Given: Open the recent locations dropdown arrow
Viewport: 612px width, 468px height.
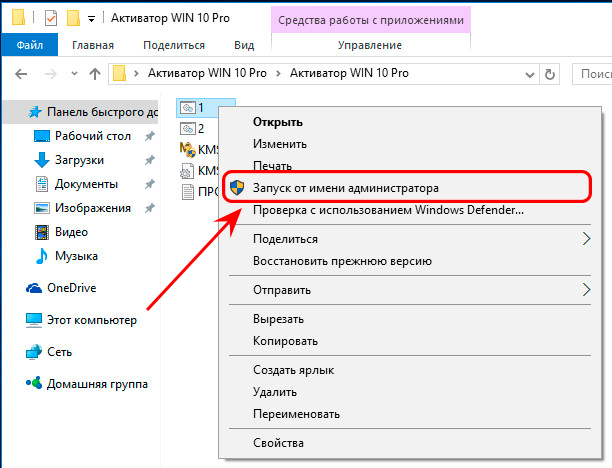Looking at the screenshot, I should pyautogui.click(x=74, y=73).
